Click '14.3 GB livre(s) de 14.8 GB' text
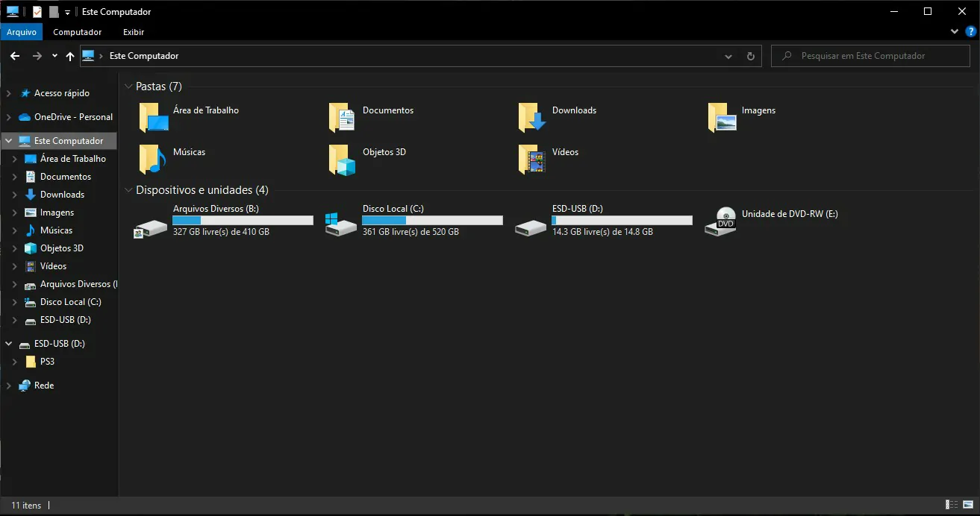Viewport: 980px width, 516px height. [602, 232]
